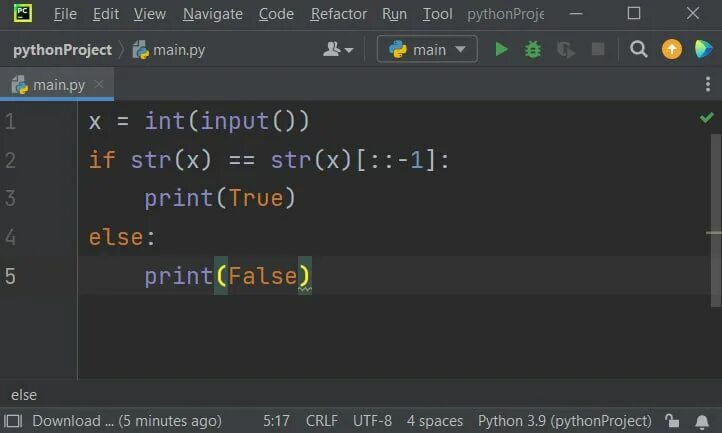Open notifications bell icon in status bar
Image resolution: width=722 pixels, height=433 pixels.
702,421
